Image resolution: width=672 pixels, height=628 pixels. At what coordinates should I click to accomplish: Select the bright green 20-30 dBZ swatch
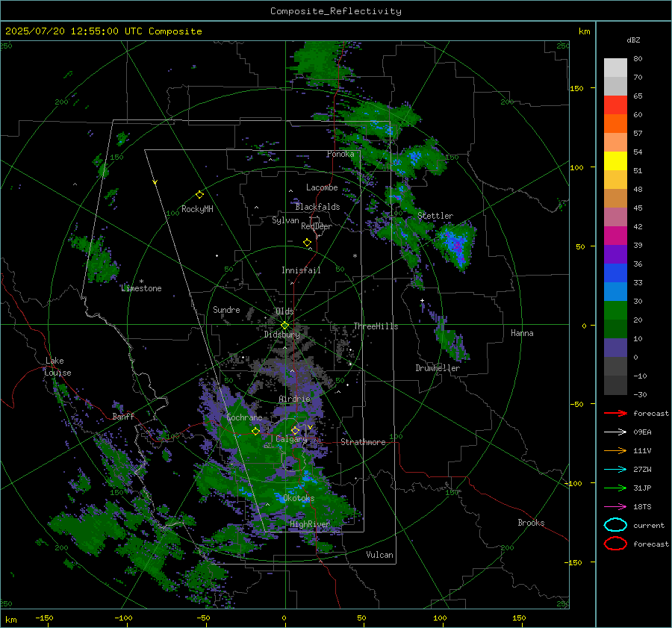point(615,311)
